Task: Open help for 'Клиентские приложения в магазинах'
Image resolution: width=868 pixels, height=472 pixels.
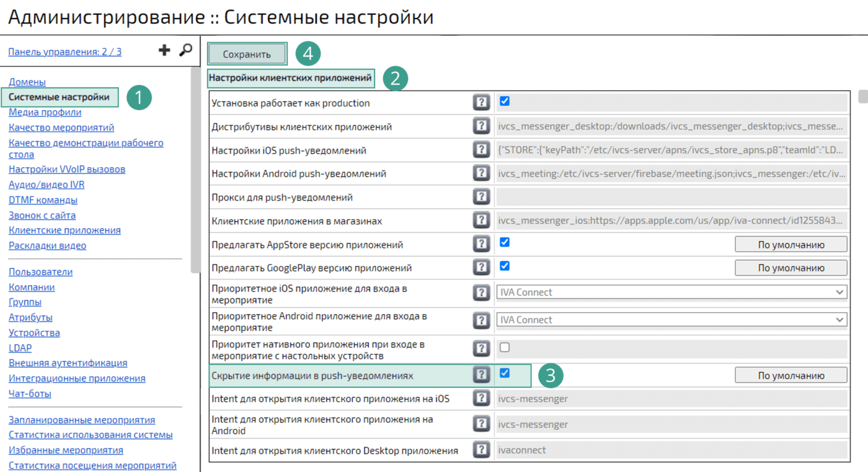Action: (481, 220)
